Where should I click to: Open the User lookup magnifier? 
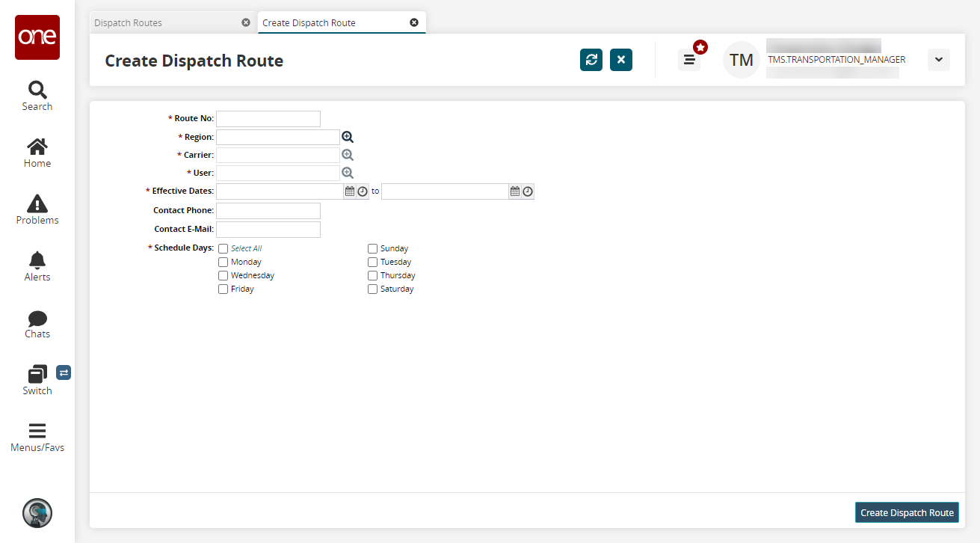pyautogui.click(x=348, y=173)
